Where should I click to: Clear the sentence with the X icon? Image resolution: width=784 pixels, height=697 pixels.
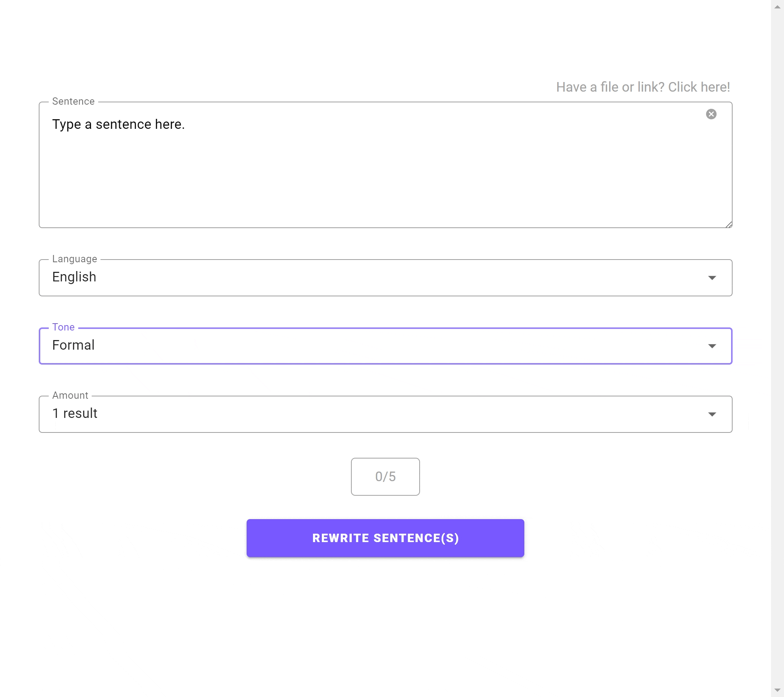[x=711, y=114]
